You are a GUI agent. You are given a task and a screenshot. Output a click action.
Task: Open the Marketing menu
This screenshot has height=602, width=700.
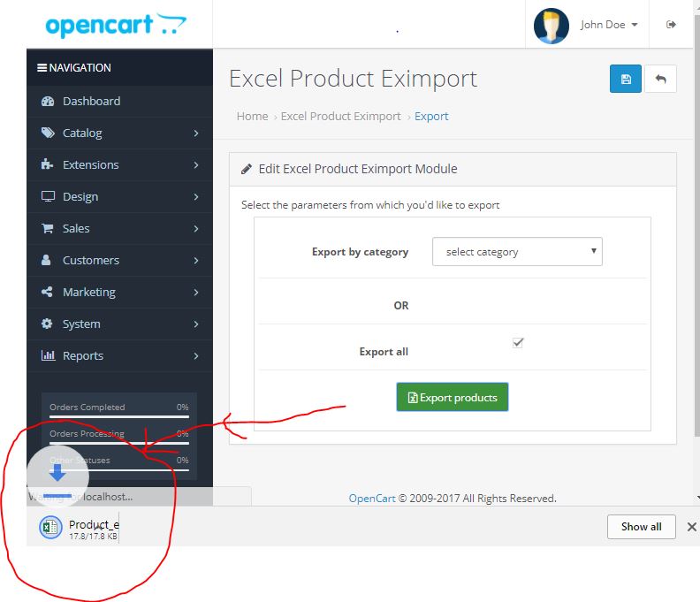point(119,292)
